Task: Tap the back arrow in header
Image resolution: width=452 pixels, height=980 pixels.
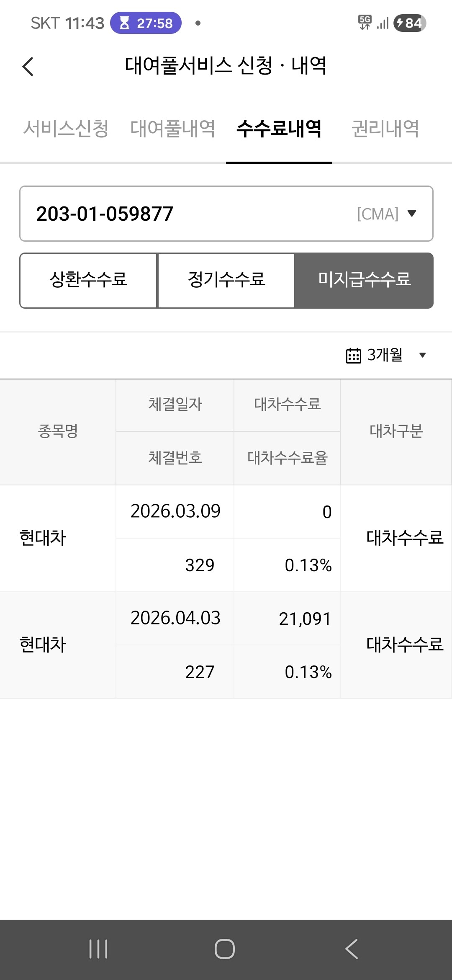Action: pos(28,67)
